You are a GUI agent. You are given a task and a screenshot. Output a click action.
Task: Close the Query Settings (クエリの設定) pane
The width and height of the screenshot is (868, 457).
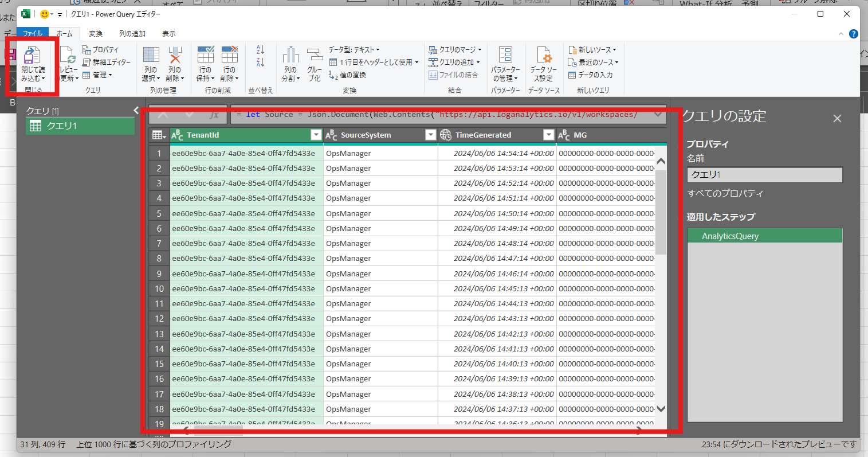[x=837, y=119]
